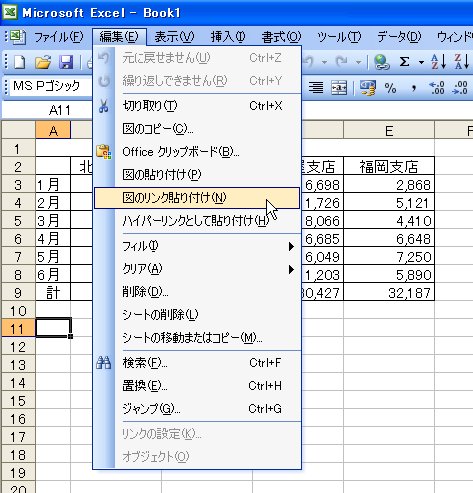This screenshot has height=493, width=473.
Task: Select 検索(F)... menu item
Action: pos(197,363)
